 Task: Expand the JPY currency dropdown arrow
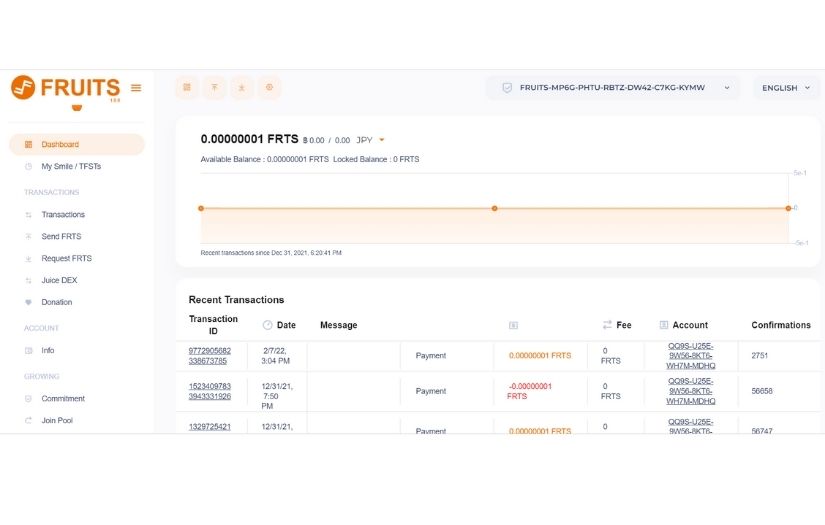coord(382,140)
